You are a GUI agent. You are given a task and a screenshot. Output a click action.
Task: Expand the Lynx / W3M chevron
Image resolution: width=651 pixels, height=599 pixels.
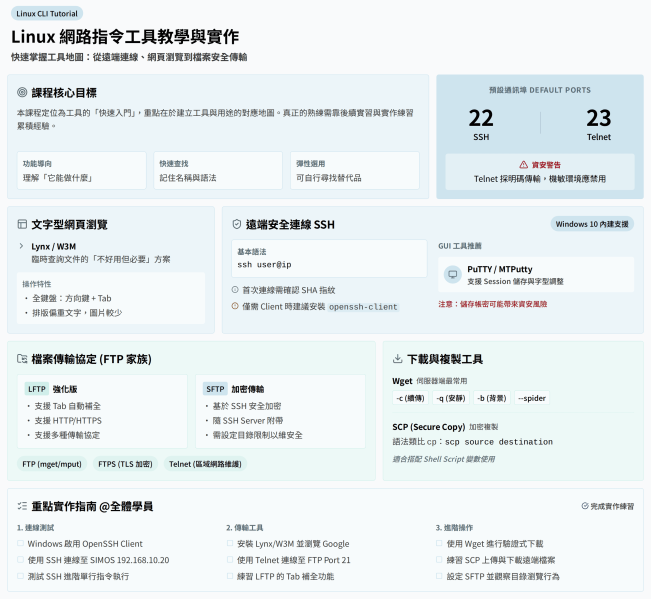pyautogui.click(x=22, y=246)
